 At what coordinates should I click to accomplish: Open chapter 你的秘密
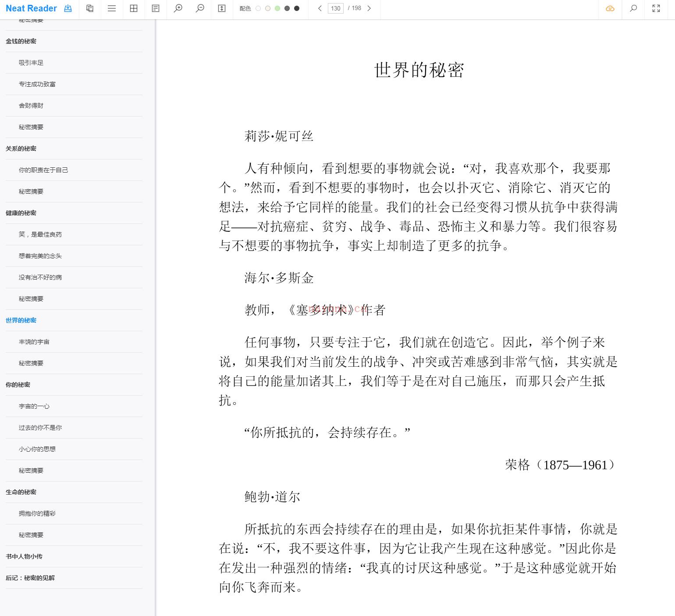click(x=18, y=385)
